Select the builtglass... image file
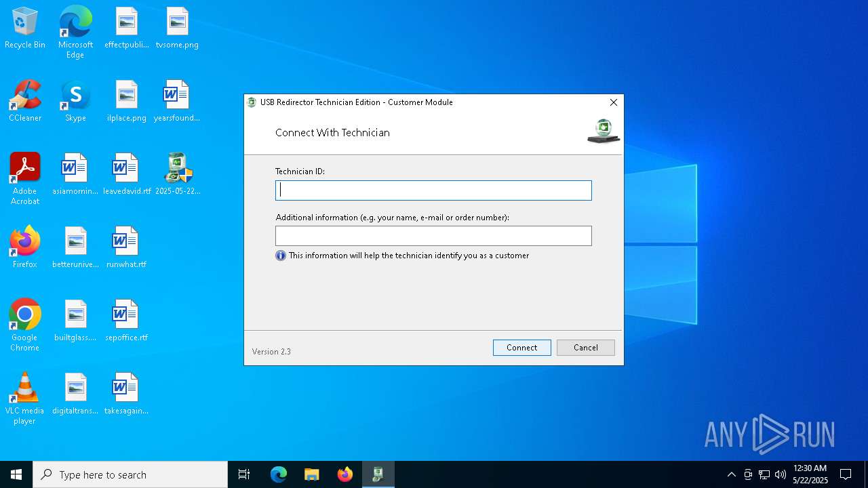This screenshot has width=868, height=488. pos(75,321)
